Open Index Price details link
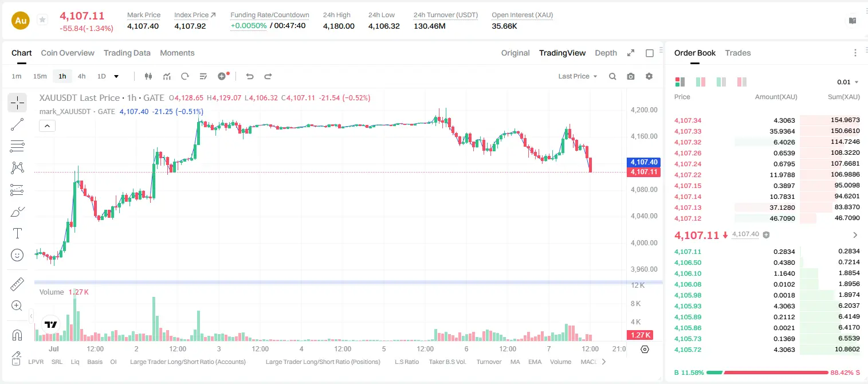 point(195,15)
